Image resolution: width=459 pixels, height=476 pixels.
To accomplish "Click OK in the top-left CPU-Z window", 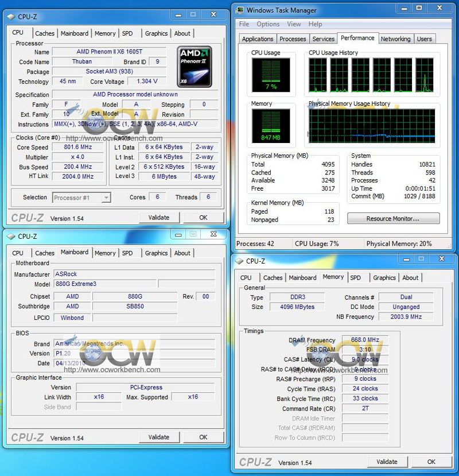I will pos(203,218).
